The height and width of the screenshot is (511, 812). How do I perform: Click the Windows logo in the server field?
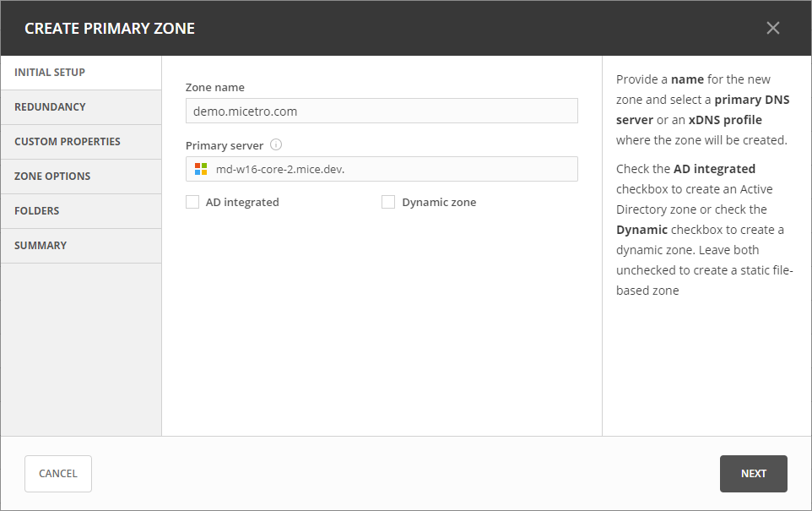201,169
